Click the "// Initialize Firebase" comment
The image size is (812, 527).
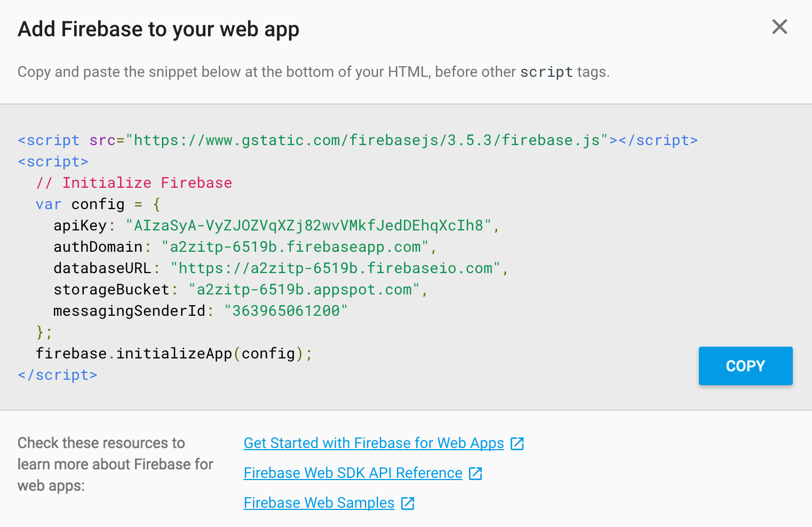point(134,183)
